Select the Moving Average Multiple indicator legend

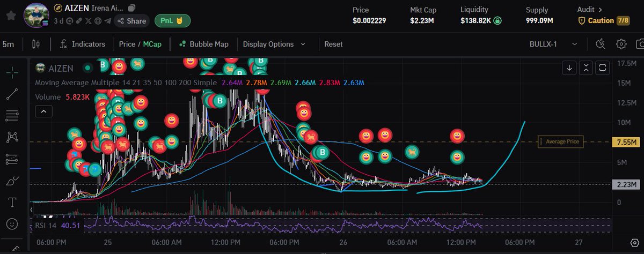click(x=127, y=83)
